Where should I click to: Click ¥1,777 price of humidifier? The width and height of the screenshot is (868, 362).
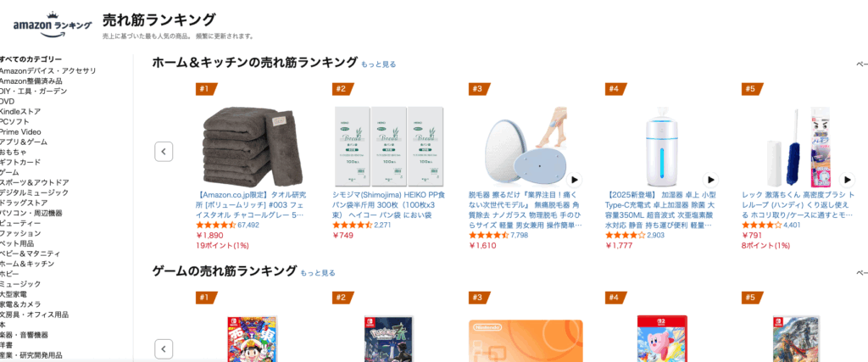[620, 245]
